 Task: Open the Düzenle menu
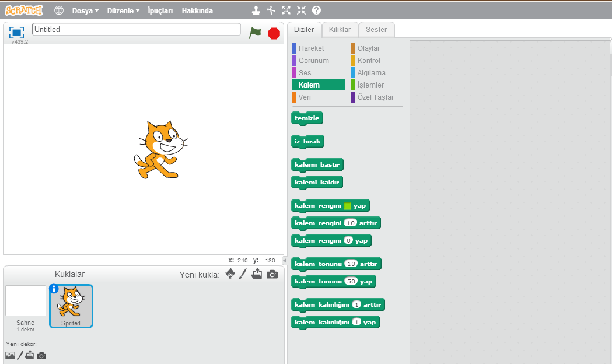click(123, 11)
